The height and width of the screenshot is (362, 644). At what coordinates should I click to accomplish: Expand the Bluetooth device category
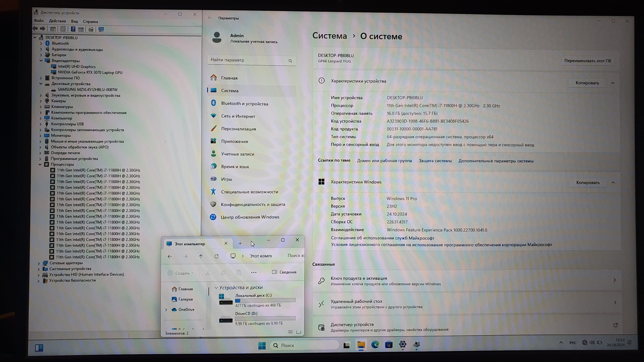[x=41, y=43]
